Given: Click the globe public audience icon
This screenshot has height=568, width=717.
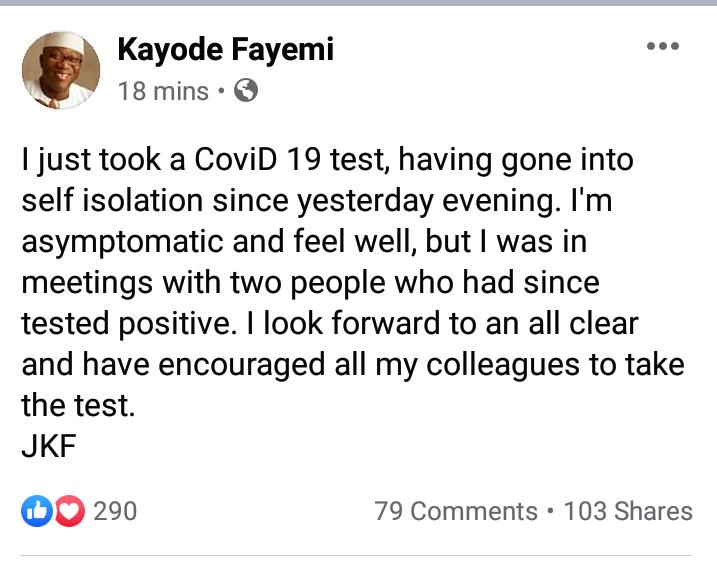Looking at the screenshot, I should click(x=245, y=91).
